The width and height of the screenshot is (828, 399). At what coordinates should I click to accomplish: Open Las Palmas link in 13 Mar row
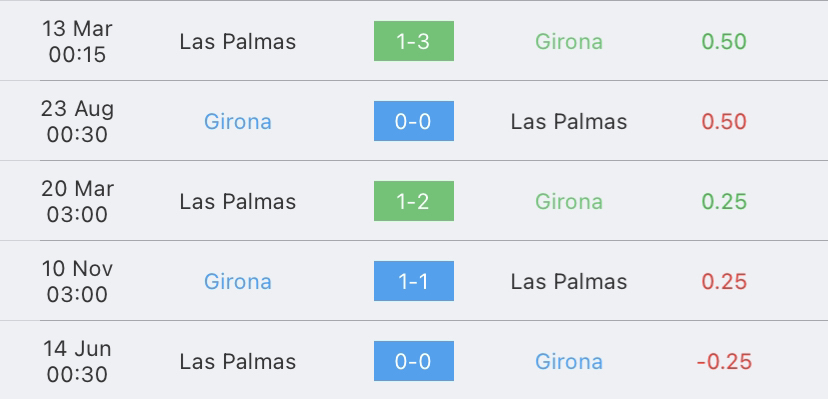[238, 42]
